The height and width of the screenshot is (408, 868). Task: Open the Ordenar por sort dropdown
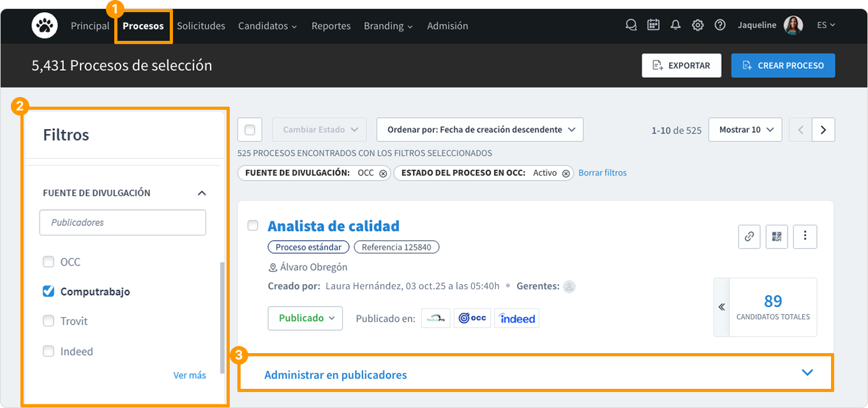480,130
